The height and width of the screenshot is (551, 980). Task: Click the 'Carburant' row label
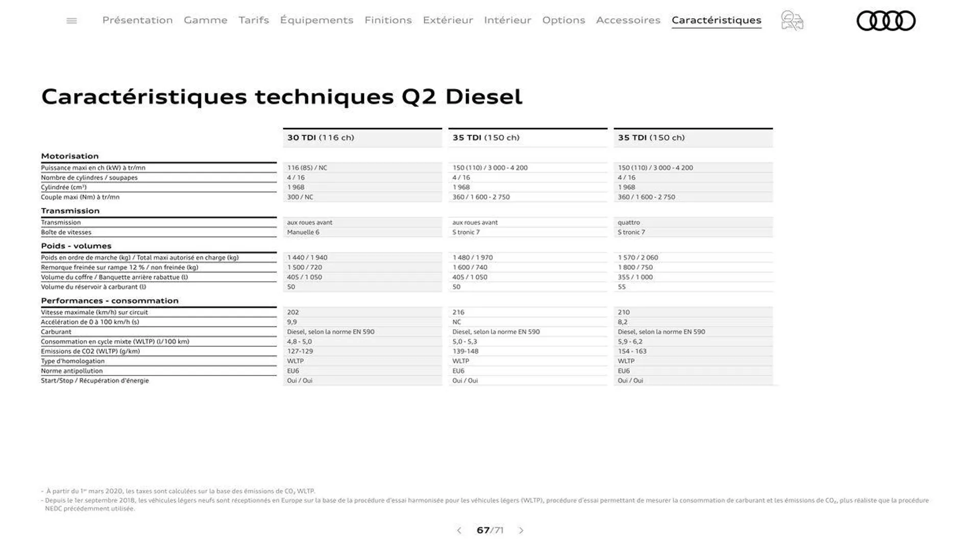[x=56, y=332]
